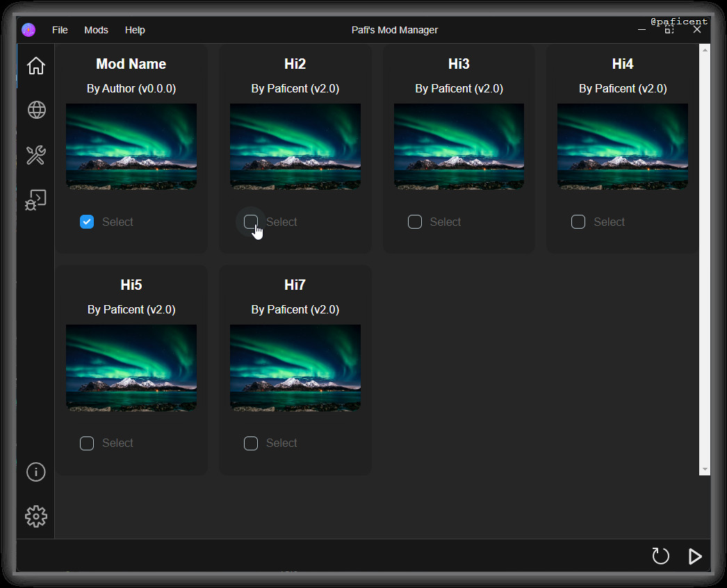Check the Select box for Hi3

tap(414, 222)
